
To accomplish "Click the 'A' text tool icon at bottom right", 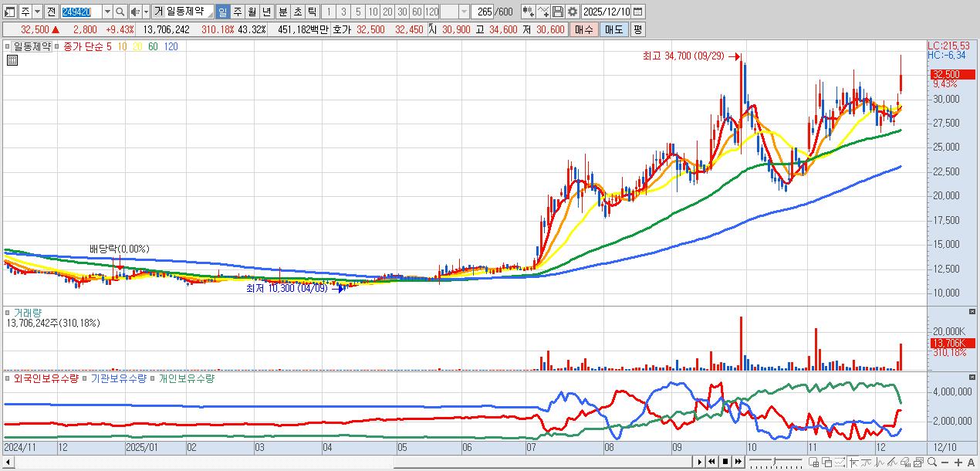I will 971,463.
